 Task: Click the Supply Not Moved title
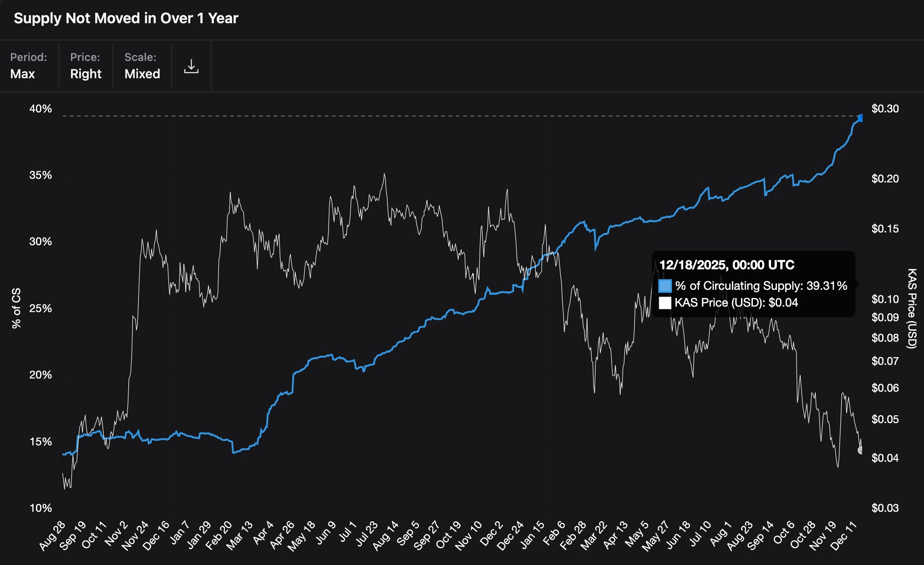[x=126, y=18]
